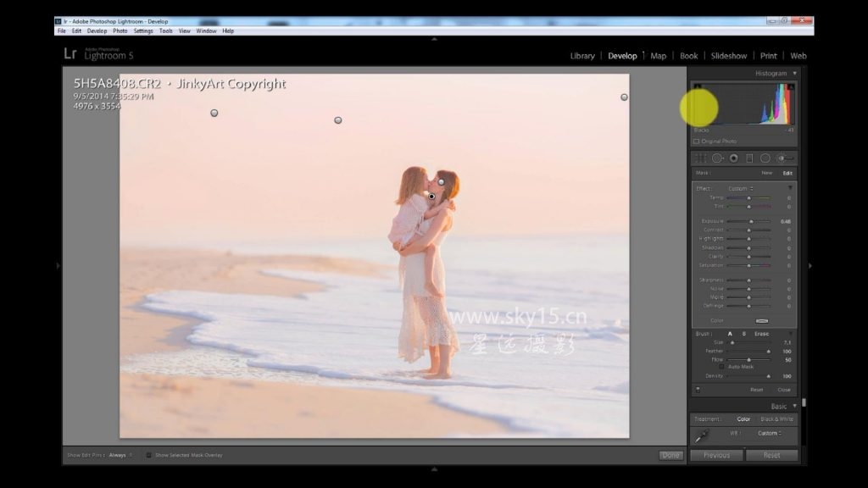
Task: Open the Tools menu
Action: tap(166, 31)
